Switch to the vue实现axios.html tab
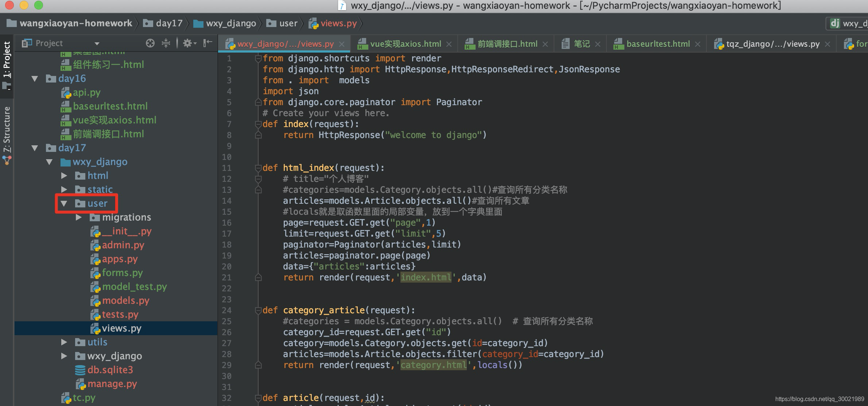This screenshot has width=868, height=406. 405,44
